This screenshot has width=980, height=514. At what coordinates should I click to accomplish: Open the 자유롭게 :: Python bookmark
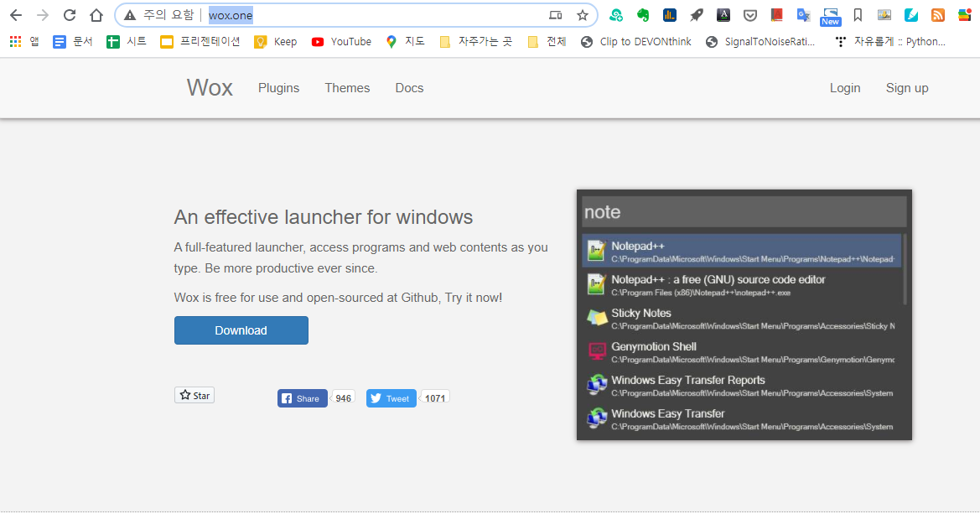click(x=890, y=41)
